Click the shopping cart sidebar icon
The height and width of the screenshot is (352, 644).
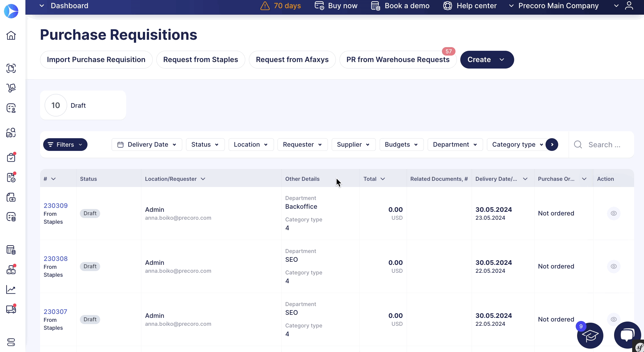point(11,88)
